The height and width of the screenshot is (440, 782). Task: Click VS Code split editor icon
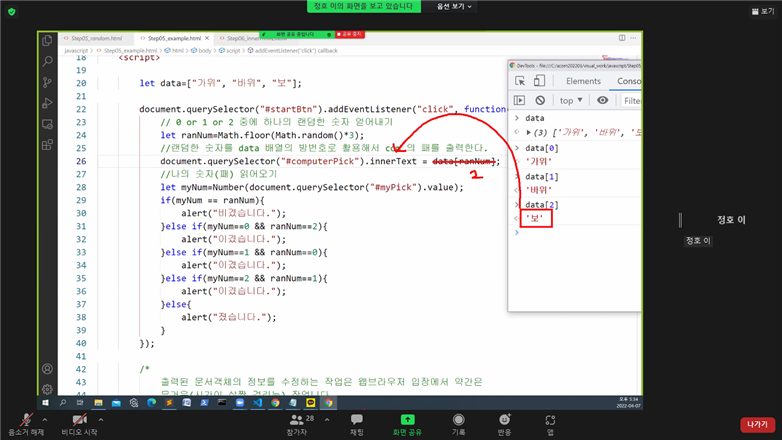pyautogui.click(x=622, y=38)
